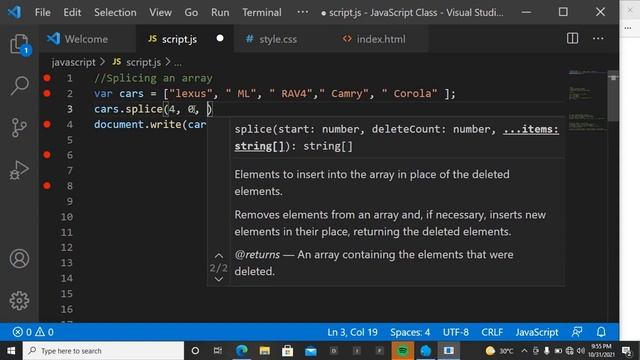Click the volume icon in system tray
This screenshot has width=640, height=360.
click(581, 351)
